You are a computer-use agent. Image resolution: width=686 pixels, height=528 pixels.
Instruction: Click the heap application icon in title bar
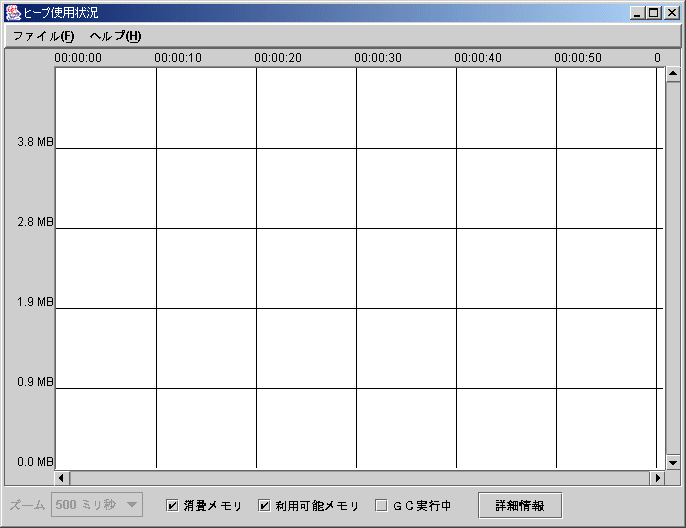pos(13,13)
